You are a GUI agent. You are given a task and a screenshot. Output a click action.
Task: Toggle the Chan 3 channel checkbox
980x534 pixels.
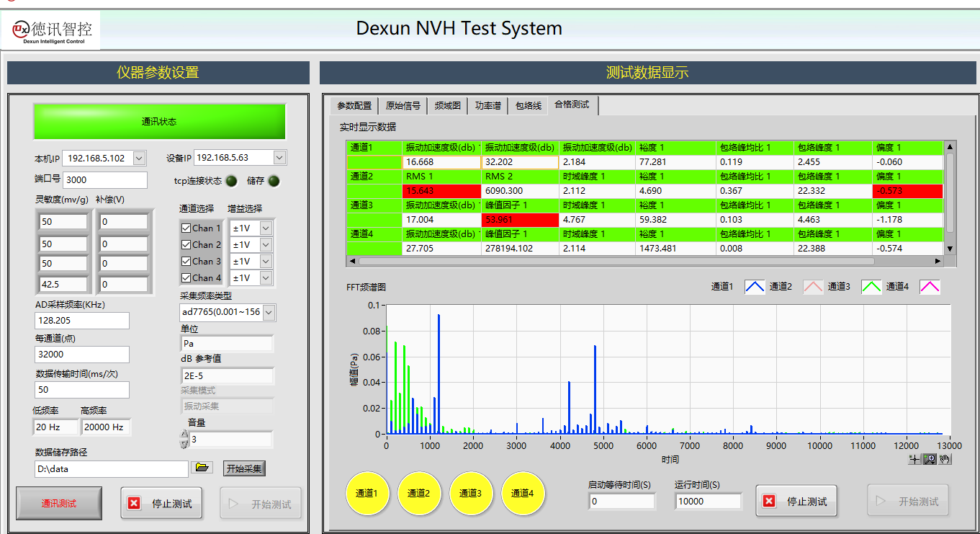pyautogui.click(x=186, y=262)
